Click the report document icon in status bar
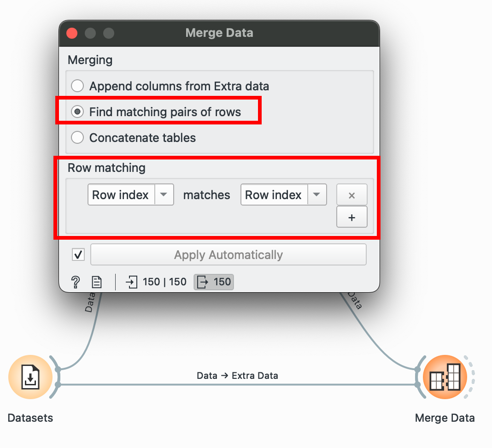This screenshot has height=448, width=492. [97, 282]
